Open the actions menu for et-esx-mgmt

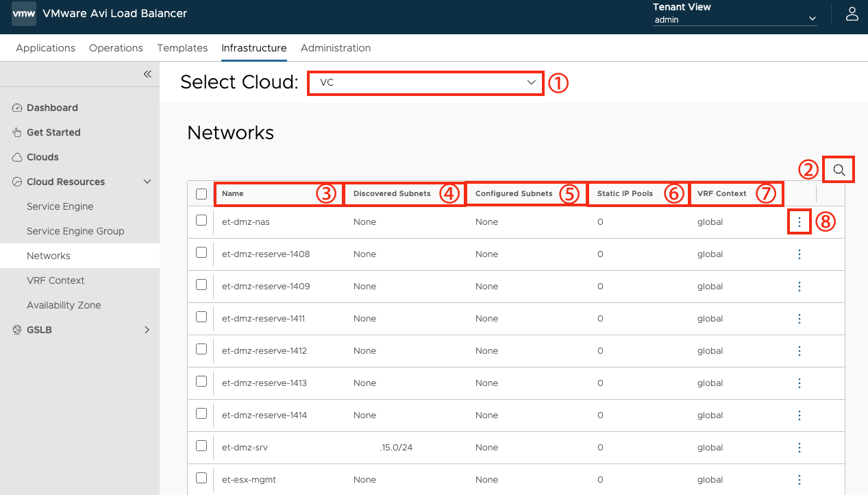[x=799, y=480]
